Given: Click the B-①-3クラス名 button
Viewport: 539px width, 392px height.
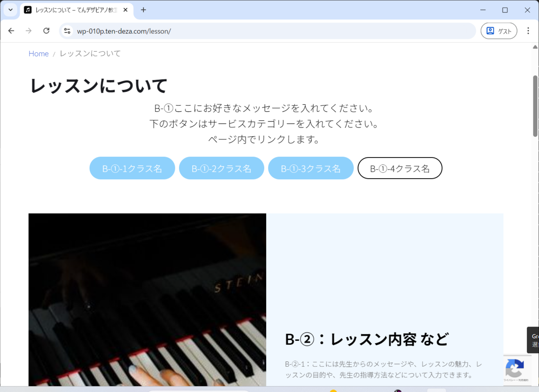Looking at the screenshot, I should (311, 168).
